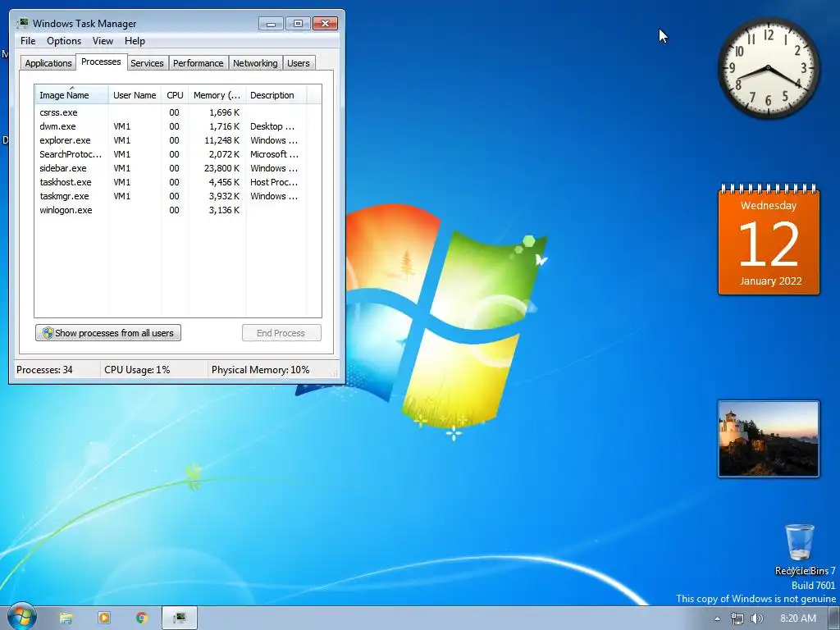
Task: Select the Processes tab
Action: (x=101, y=62)
